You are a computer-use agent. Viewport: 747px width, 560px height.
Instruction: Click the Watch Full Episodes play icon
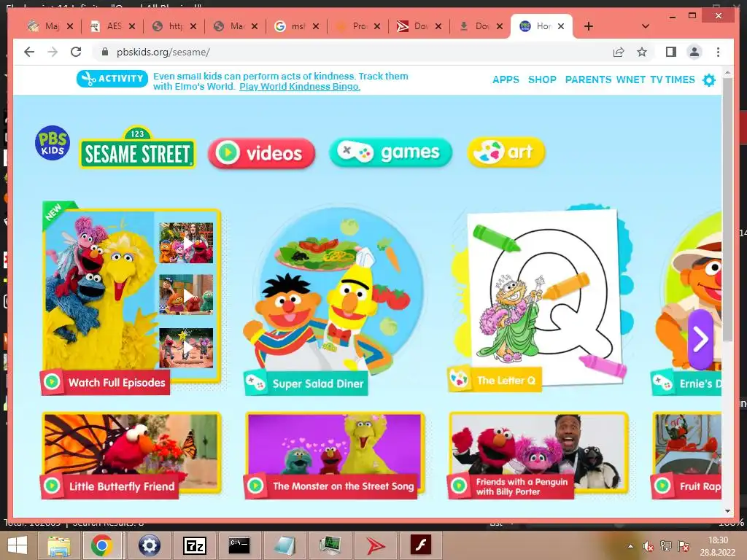52,382
